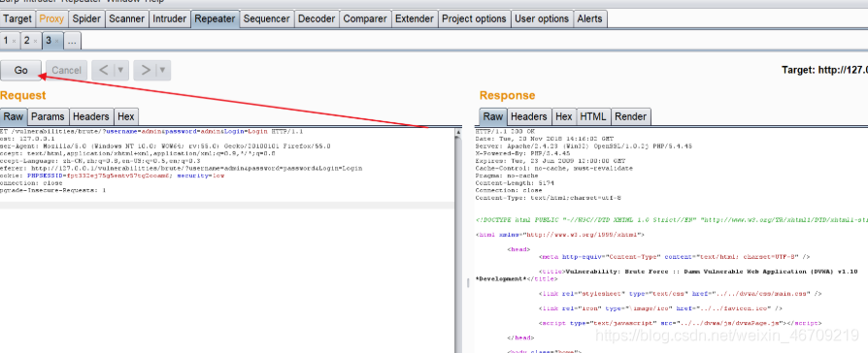Open the Decoder tab
868x353 pixels.
coord(317,18)
